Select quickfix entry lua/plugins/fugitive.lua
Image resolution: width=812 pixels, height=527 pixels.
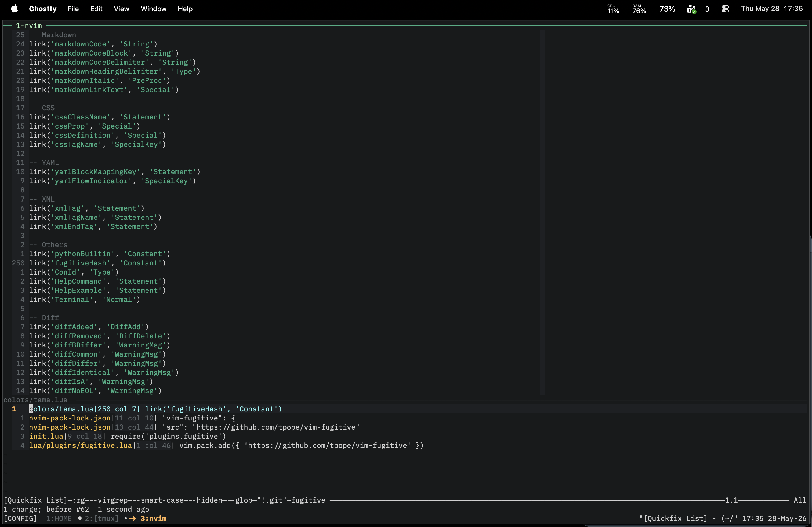226,445
